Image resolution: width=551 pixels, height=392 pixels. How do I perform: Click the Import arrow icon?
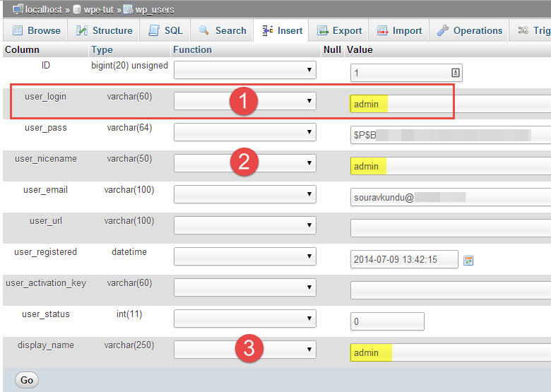382,30
